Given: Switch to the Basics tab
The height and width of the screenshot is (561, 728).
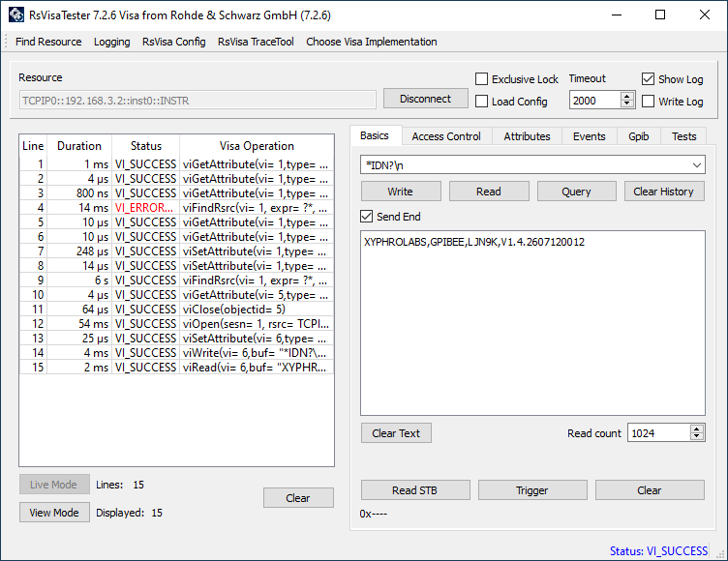Looking at the screenshot, I should tap(375, 135).
